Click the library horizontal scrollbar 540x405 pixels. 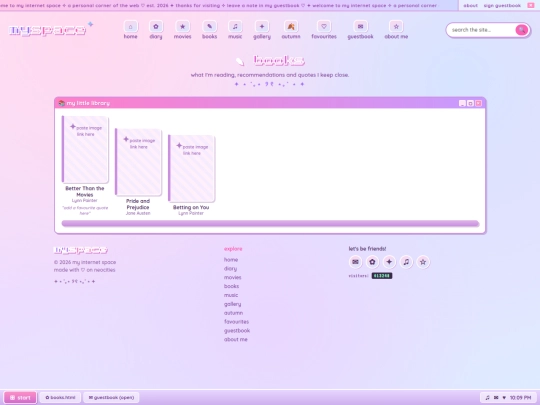click(270, 224)
